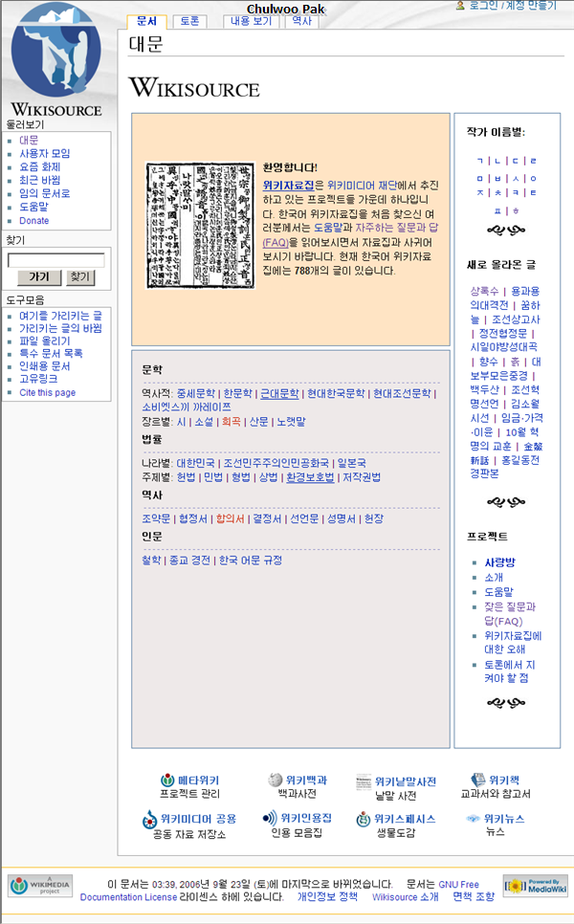Open 홍길동전 경판본 link

pos(505,467)
